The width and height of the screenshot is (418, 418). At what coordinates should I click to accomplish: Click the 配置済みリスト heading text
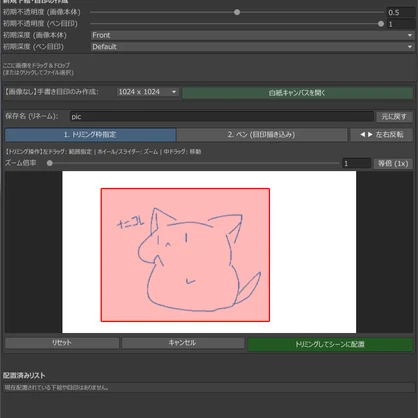24,376
